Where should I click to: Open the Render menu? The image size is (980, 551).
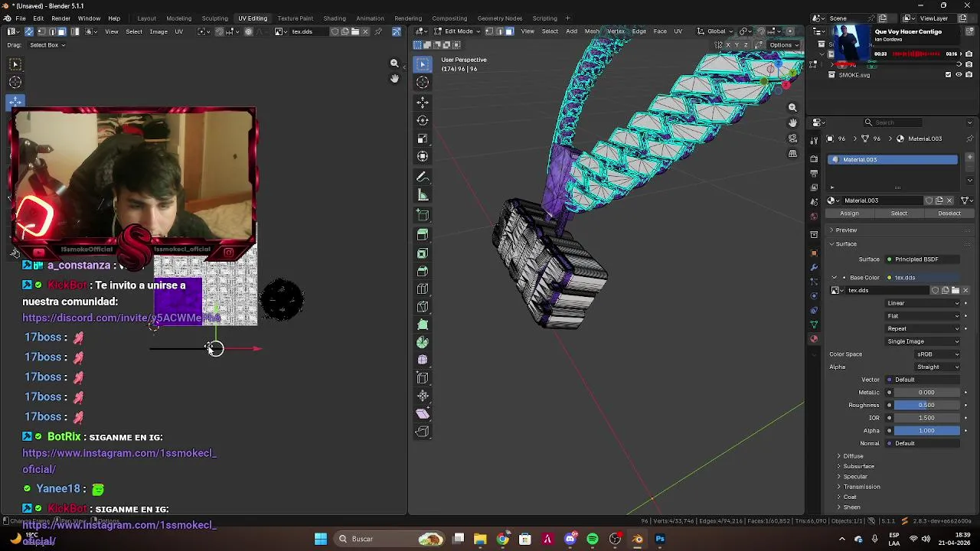pyautogui.click(x=60, y=18)
